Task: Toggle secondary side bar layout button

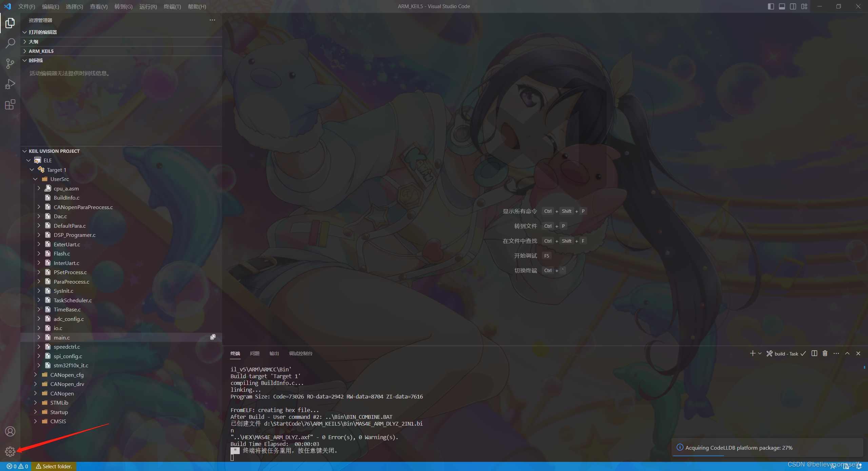Action: tap(793, 6)
